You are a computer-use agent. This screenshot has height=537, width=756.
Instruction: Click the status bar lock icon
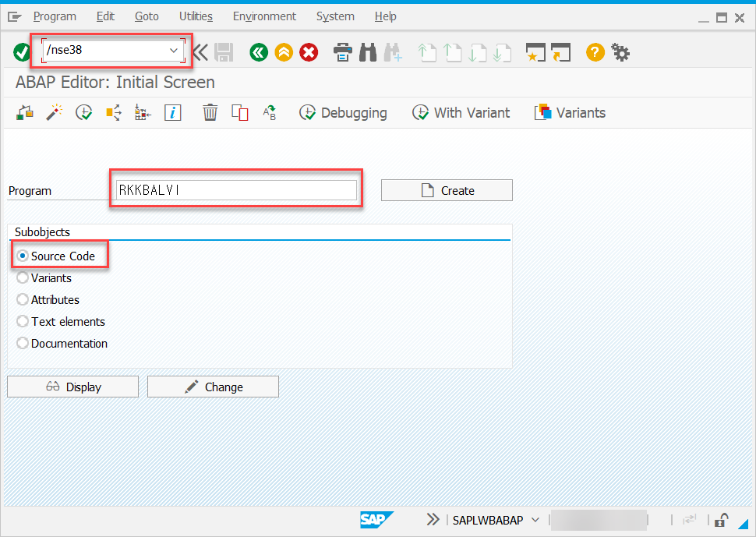(x=721, y=520)
